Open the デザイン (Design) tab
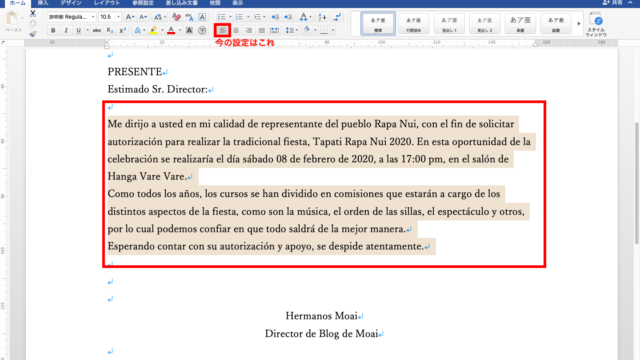 click(71, 3)
